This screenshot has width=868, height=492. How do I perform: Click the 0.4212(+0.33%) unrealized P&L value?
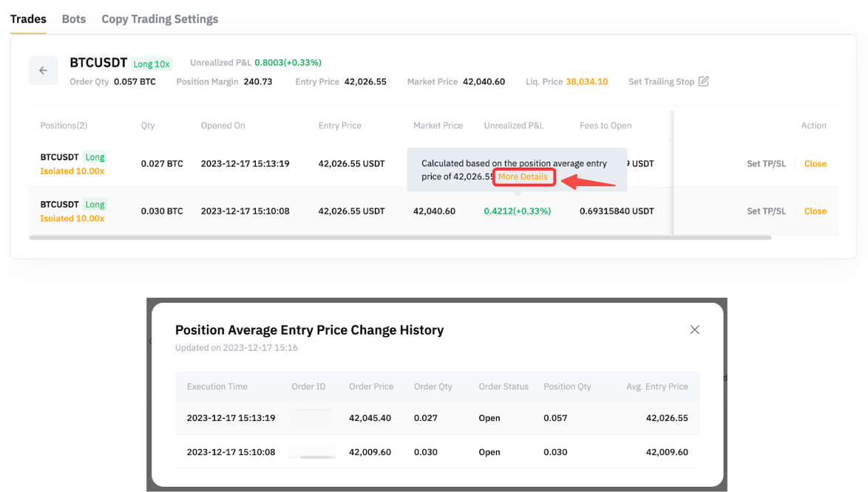click(x=517, y=211)
